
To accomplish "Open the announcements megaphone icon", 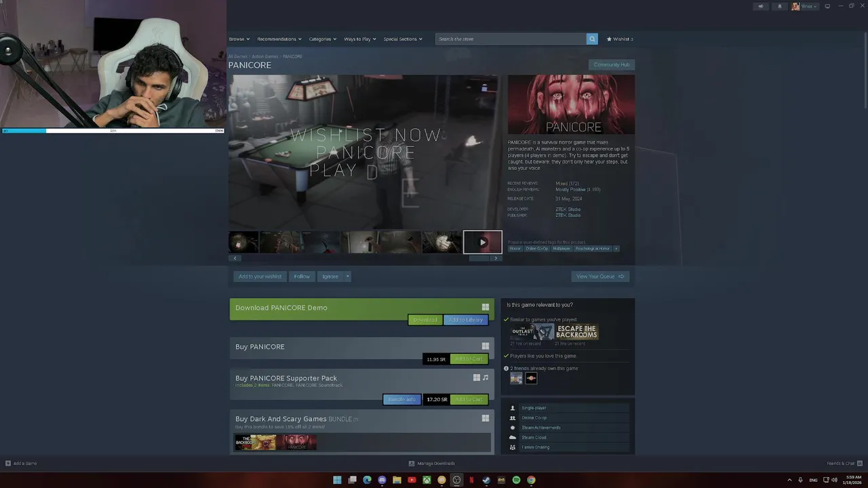I will 760,6.
